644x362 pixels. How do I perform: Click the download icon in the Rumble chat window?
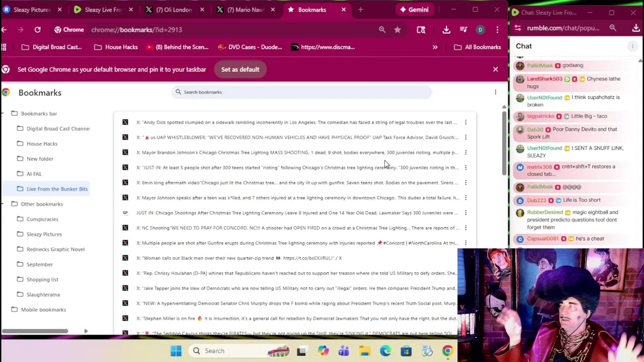tap(635, 28)
